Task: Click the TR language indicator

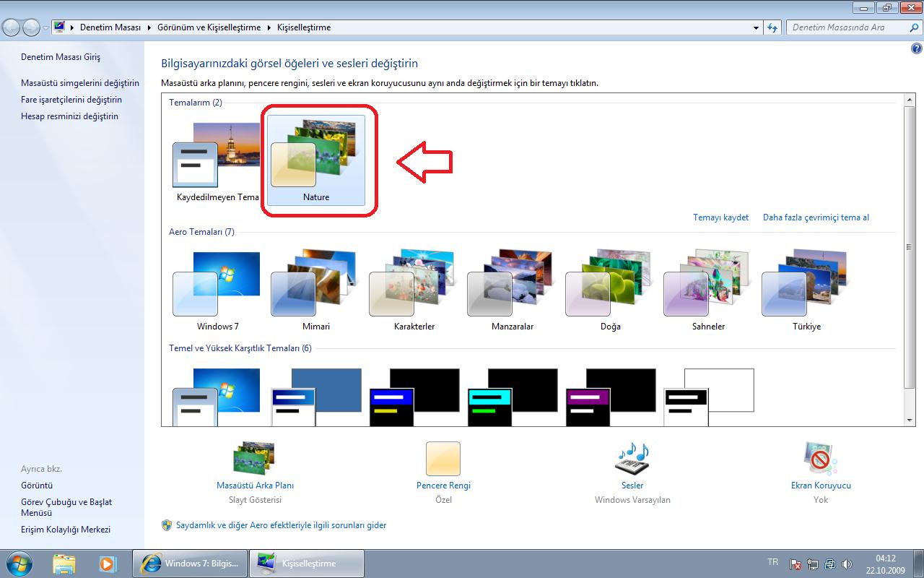Action: coord(773,562)
